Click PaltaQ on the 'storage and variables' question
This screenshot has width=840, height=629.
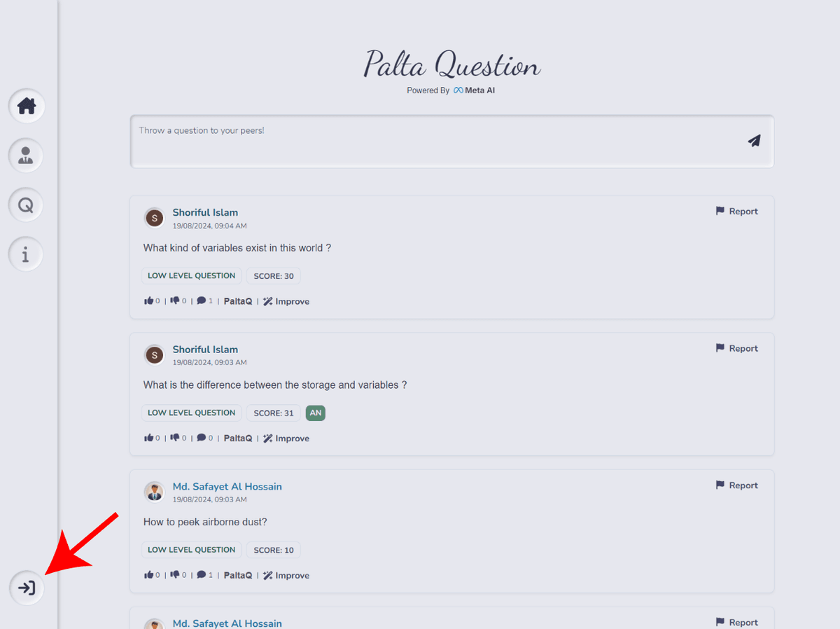click(238, 438)
